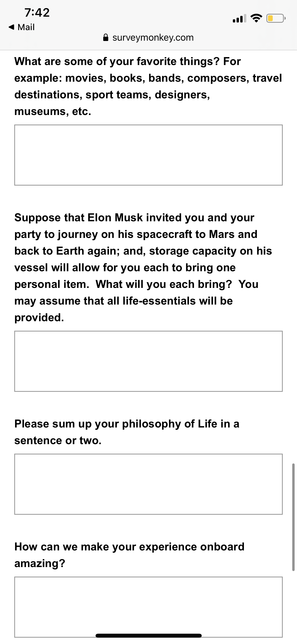Screen dimensions: 297x644
Task: Tap the black home indicator bar
Action: [149, 636]
